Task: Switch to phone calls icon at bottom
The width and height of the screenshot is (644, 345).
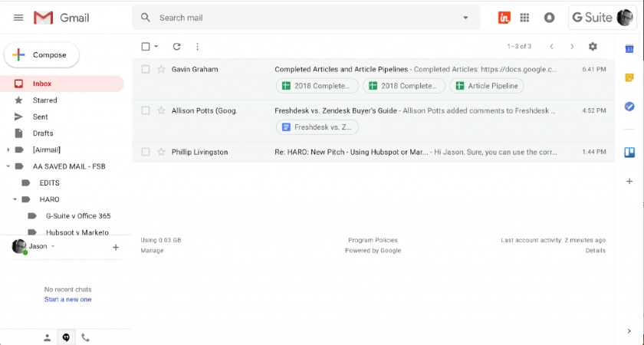Action: tap(85, 337)
